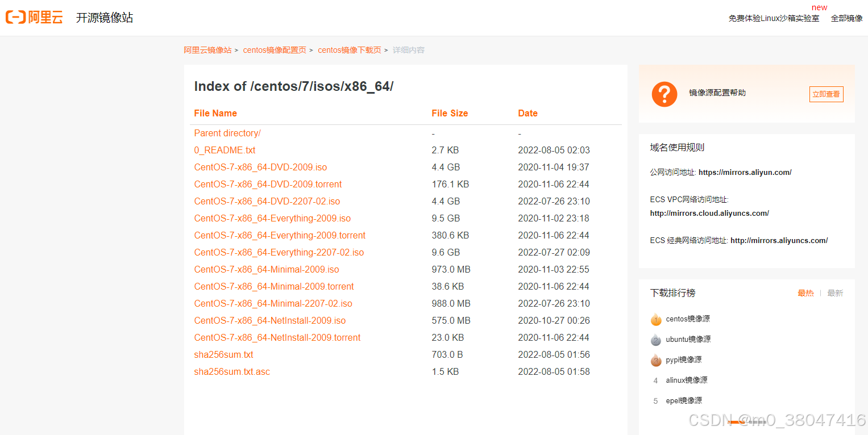Click the 973.0 MB size value

tap(451, 269)
